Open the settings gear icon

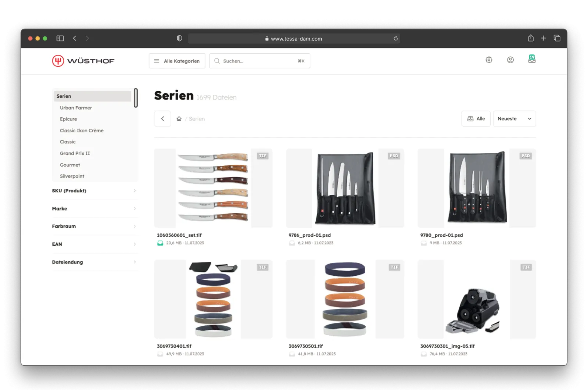coord(489,60)
